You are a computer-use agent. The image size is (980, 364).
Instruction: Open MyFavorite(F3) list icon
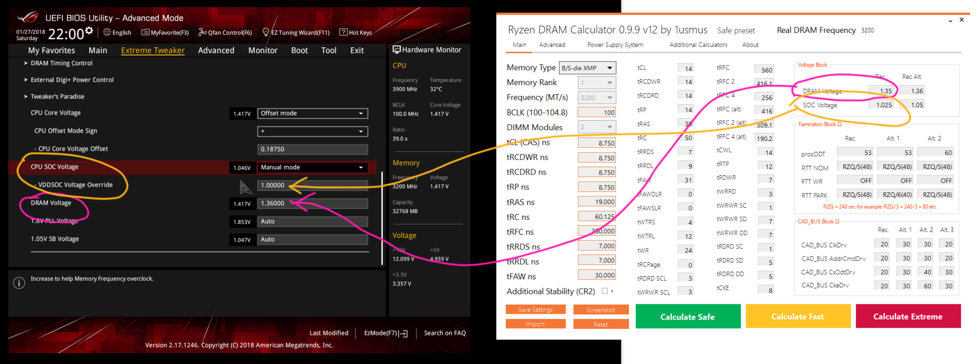[x=145, y=32]
